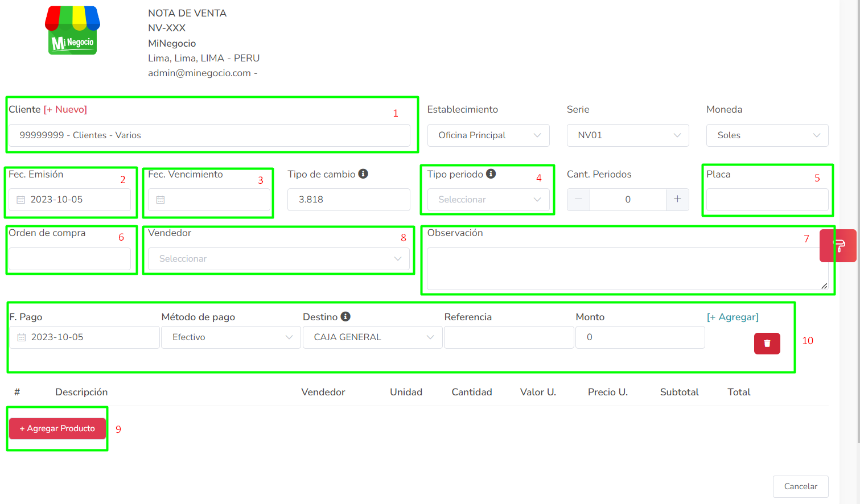
Task: Click the Valor U. column header
Action: [x=538, y=392]
